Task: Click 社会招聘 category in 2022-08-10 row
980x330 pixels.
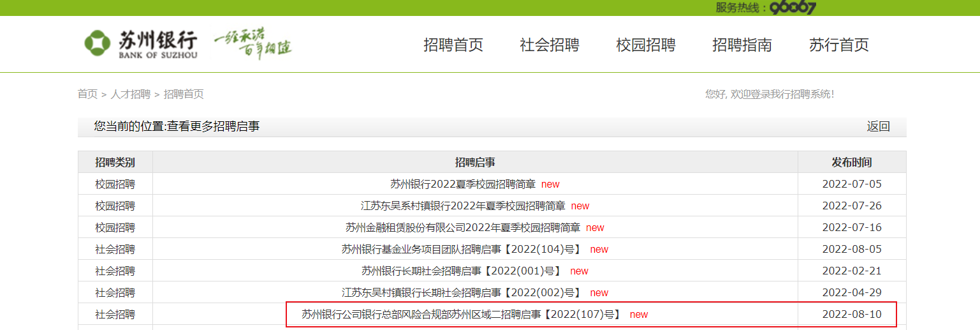Action: pos(115,314)
